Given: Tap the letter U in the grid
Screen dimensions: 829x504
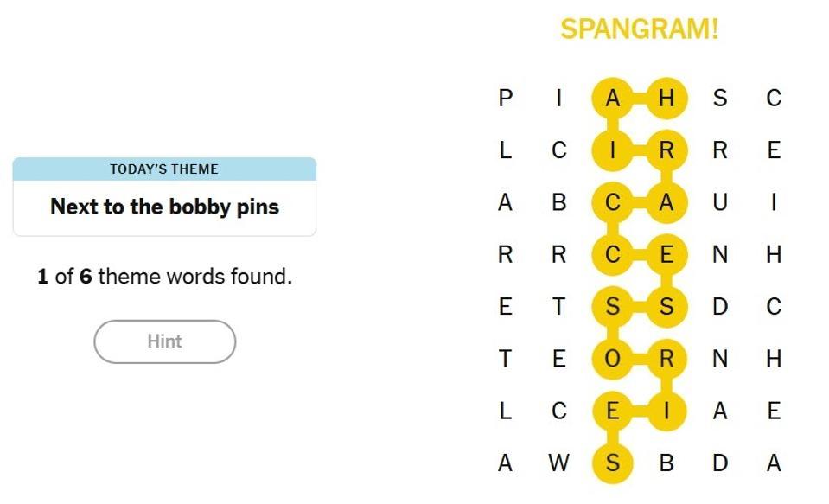Looking at the screenshot, I should point(720,202).
